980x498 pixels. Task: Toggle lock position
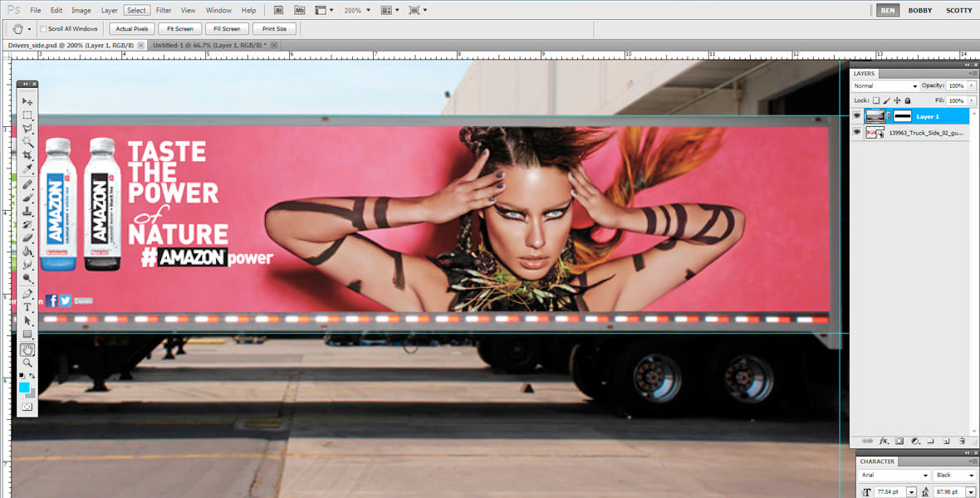coord(898,100)
